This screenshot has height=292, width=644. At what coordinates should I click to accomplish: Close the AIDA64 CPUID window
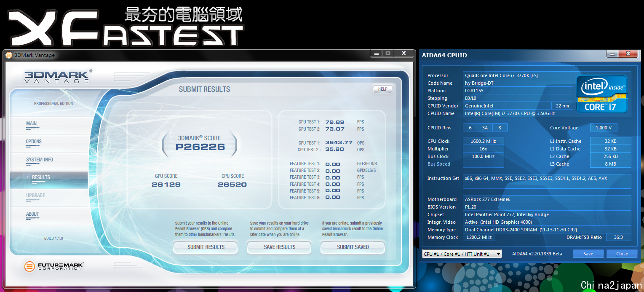[x=628, y=54]
